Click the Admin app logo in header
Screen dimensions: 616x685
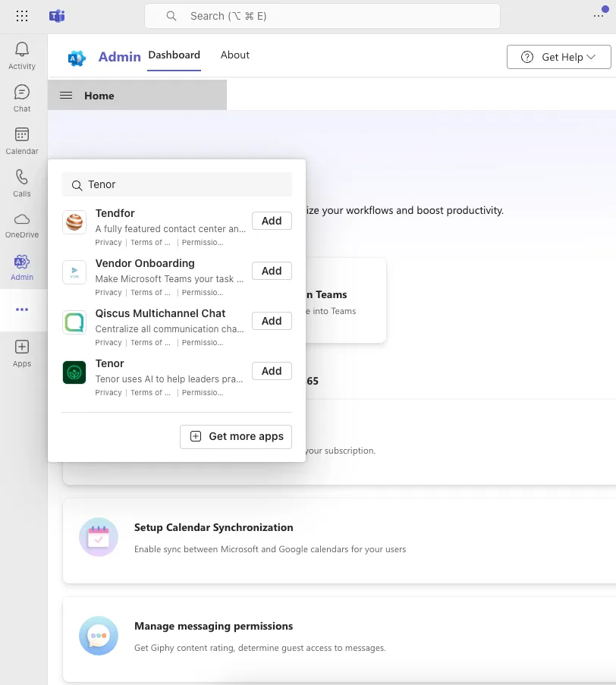[x=77, y=58]
